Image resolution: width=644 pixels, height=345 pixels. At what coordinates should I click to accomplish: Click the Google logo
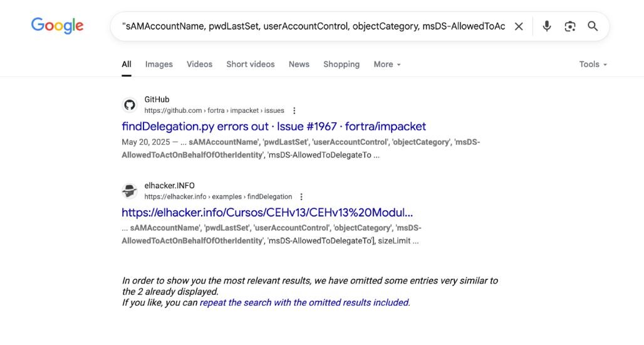pos(57,26)
